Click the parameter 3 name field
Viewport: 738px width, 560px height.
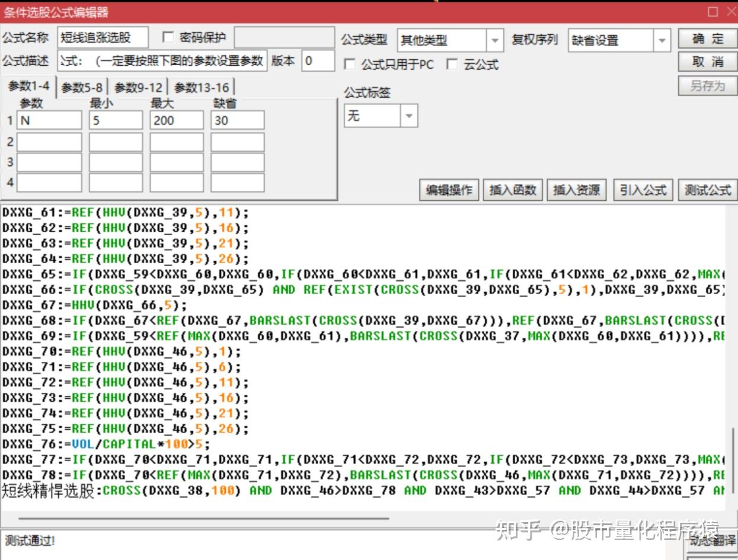coord(49,162)
